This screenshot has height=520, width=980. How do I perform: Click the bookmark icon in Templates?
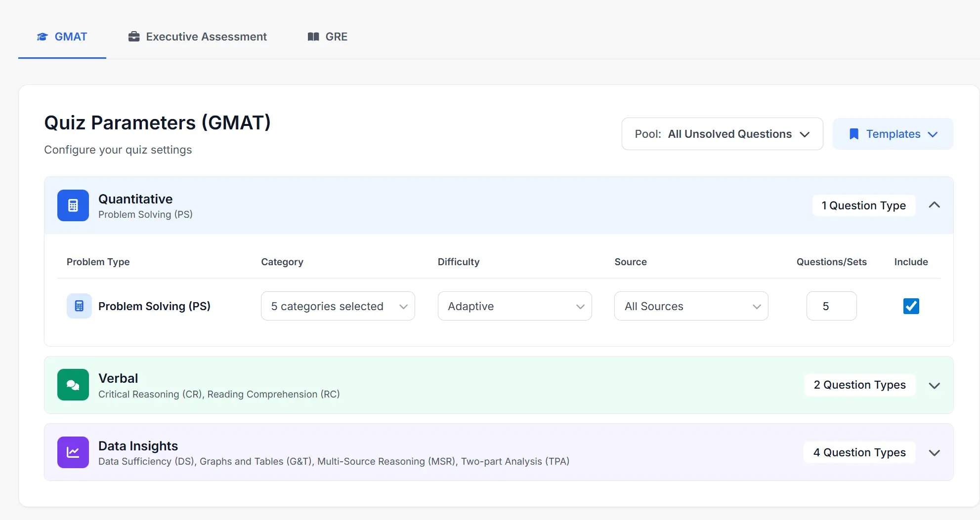point(853,134)
